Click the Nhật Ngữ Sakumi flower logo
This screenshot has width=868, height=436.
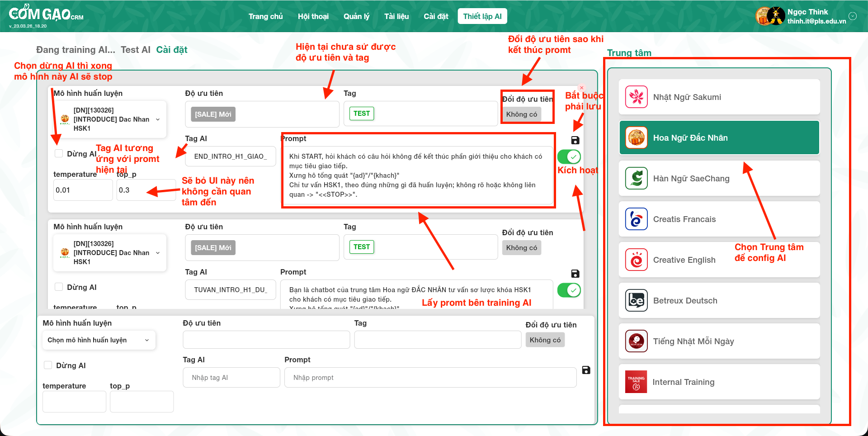pyautogui.click(x=637, y=97)
